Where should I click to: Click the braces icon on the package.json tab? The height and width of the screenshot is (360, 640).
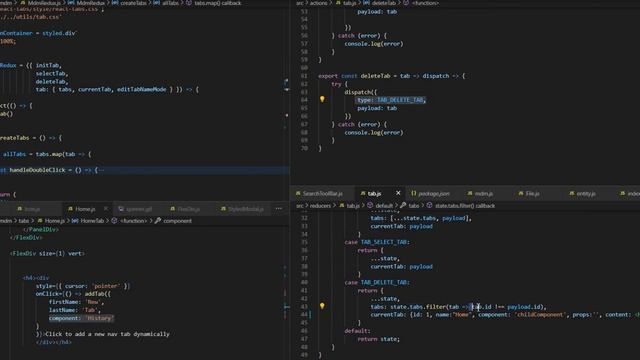(413, 193)
